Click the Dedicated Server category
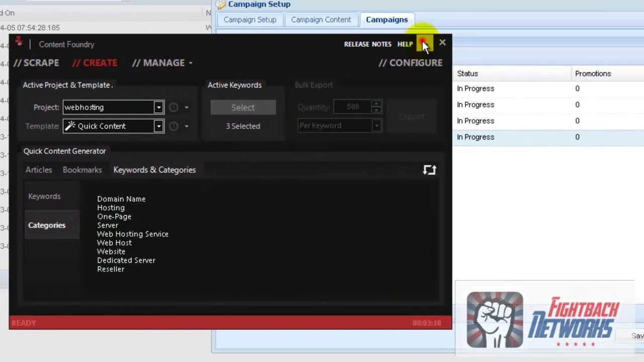Image resolution: width=644 pixels, height=362 pixels. tap(126, 260)
